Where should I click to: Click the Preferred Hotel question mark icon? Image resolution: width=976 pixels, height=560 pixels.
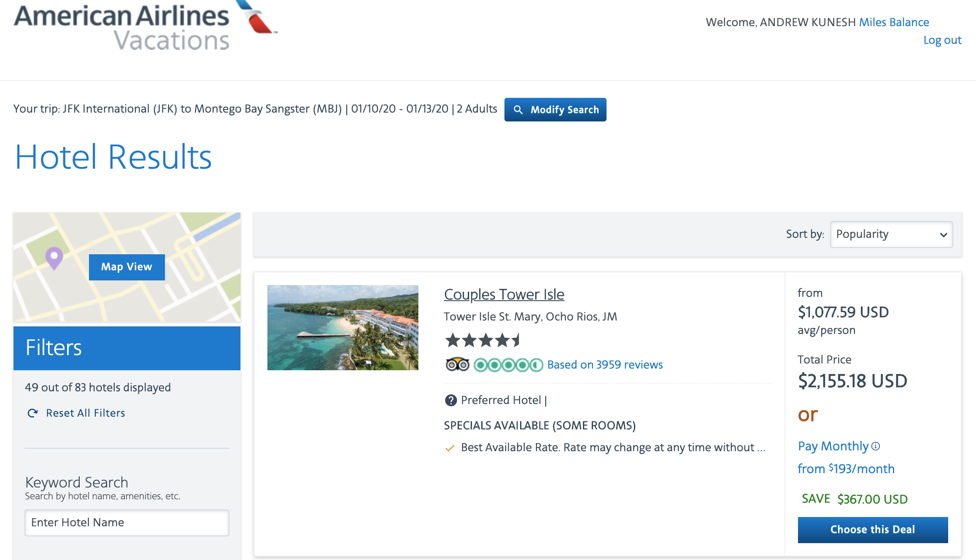[x=451, y=400]
